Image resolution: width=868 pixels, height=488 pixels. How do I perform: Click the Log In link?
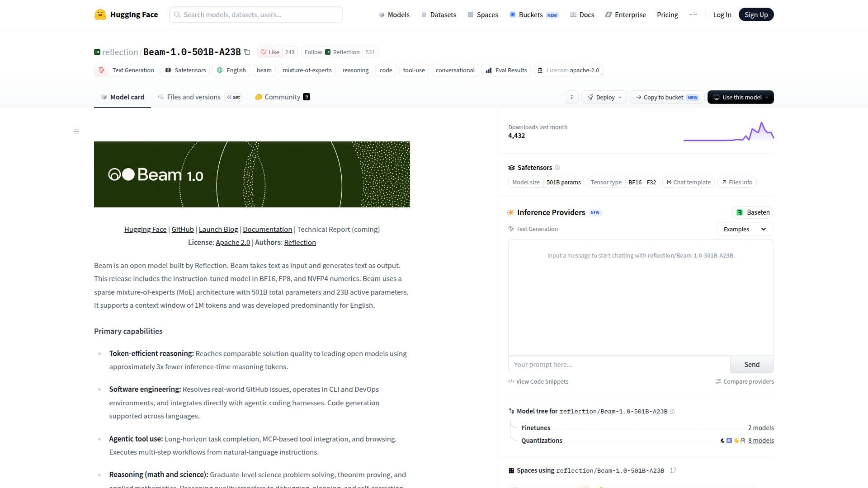[x=722, y=14]
